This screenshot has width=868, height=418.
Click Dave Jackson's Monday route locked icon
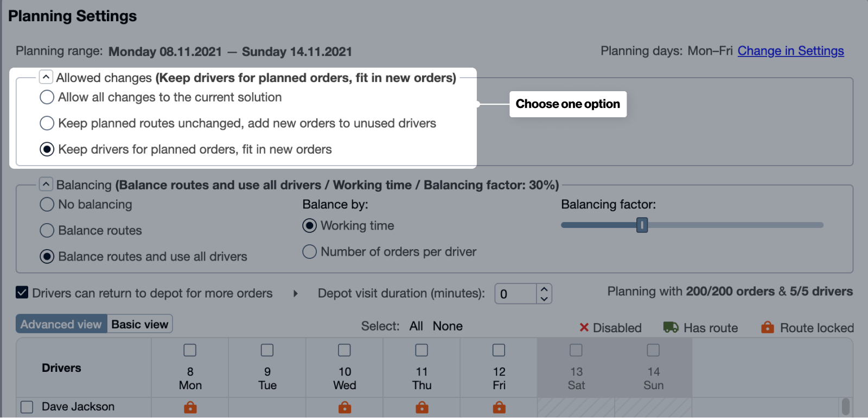[x=190, y=407]
